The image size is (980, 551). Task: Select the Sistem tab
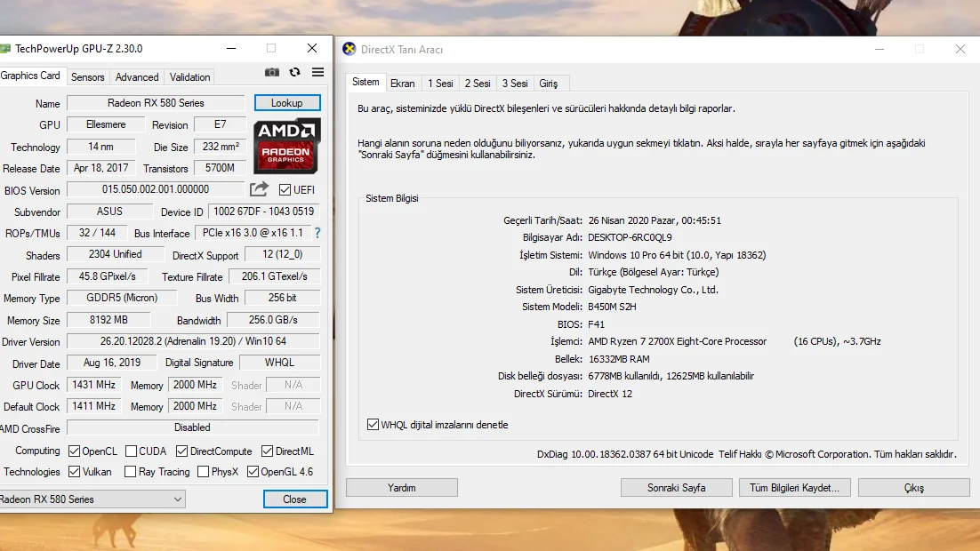(x=365, y=82)
